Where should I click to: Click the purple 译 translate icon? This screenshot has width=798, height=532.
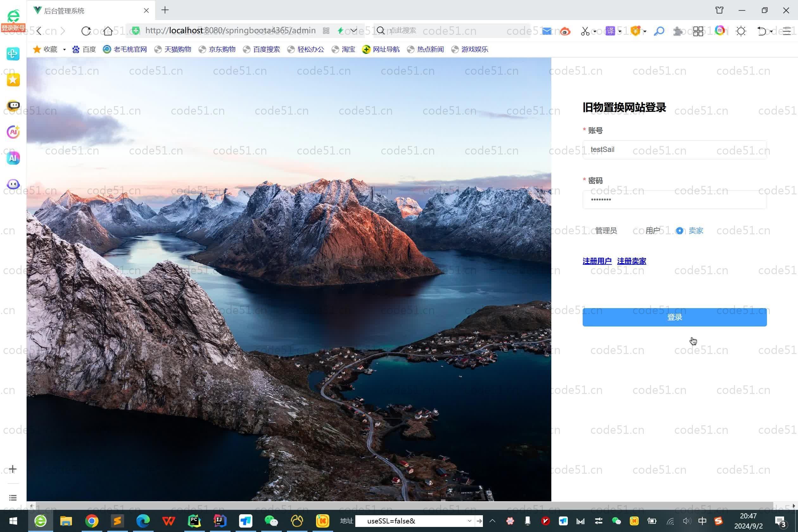(610, 31)
